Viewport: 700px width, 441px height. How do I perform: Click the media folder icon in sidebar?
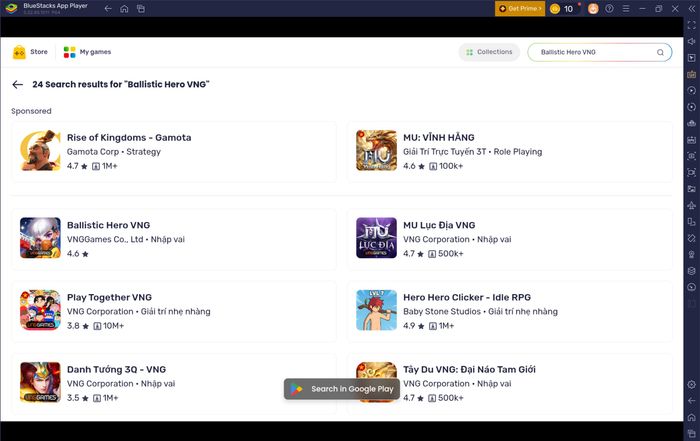pyautogui.click(x=692, y=189)
